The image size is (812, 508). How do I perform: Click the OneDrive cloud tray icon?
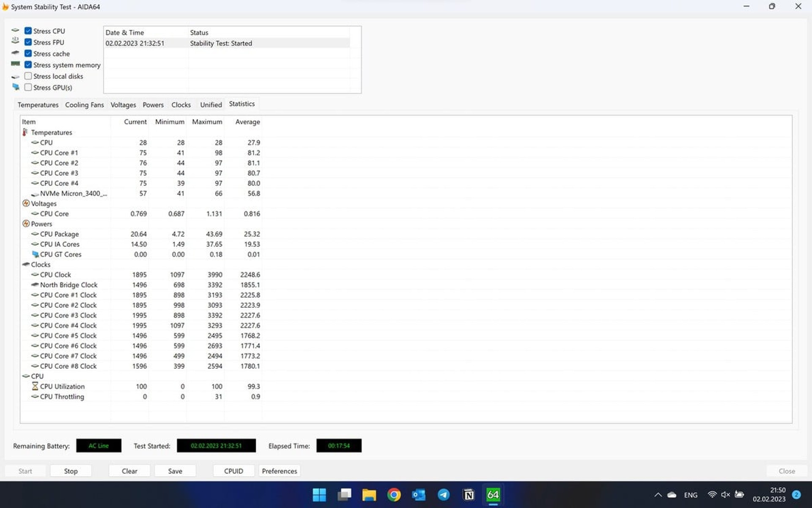tap(672, 494)
